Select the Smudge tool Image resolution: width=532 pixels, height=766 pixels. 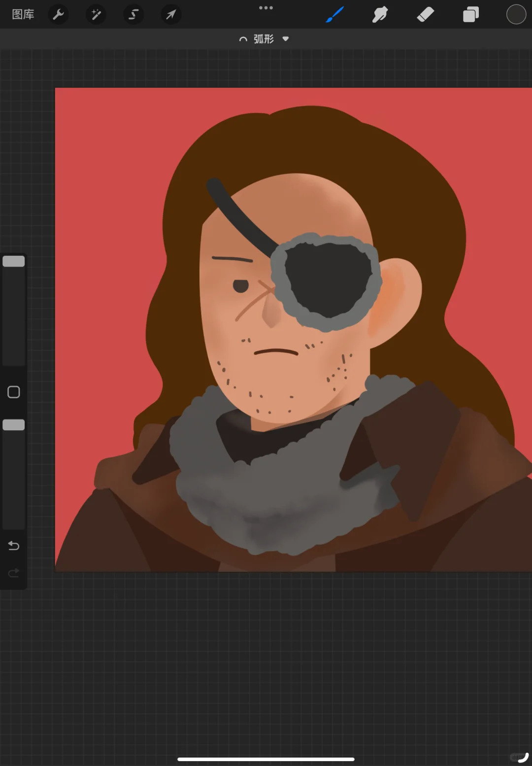click(380, 14)
